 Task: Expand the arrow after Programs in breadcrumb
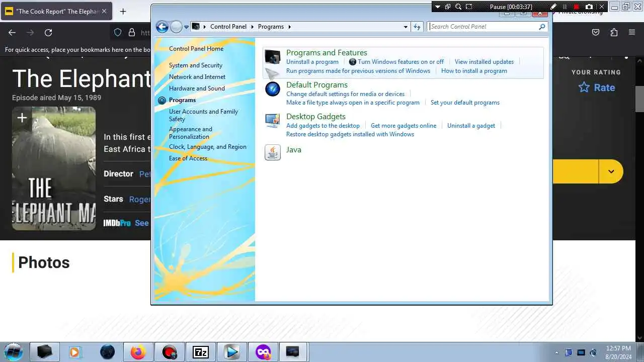(290, 27)
